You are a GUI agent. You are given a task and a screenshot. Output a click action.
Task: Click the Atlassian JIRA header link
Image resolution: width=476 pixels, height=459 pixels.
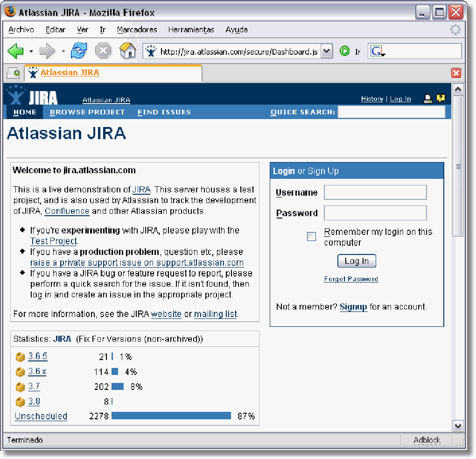pyautogui.click(x=106, y=100)
